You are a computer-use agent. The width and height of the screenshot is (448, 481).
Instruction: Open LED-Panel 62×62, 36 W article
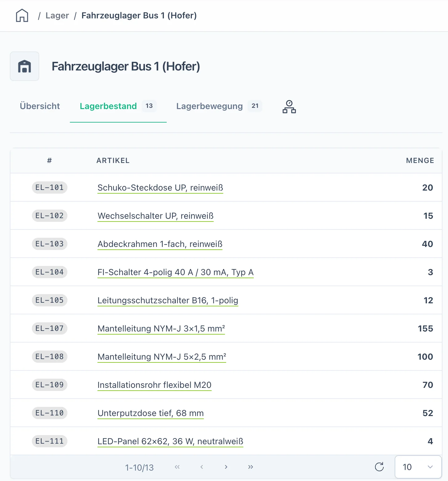(170, 441)
